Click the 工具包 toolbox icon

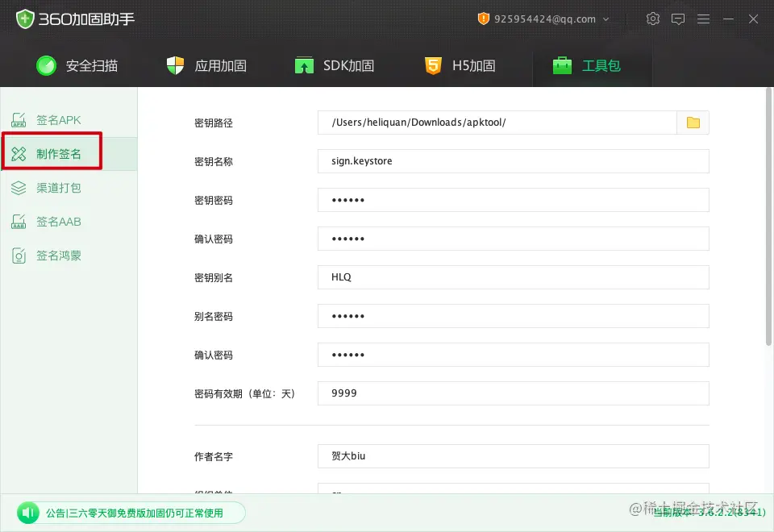(562, 65)
